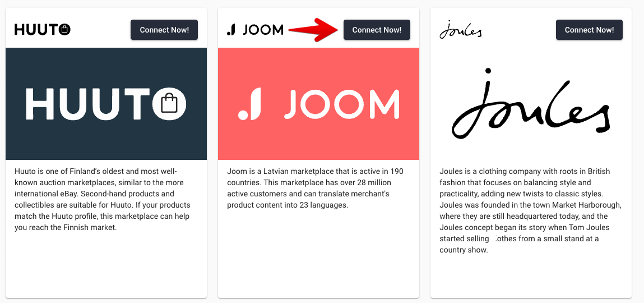Image resolution: width=644 pixels, height=303 pixels.
Task: Click the JOOM header wordmark text
Action: (263, 30)
